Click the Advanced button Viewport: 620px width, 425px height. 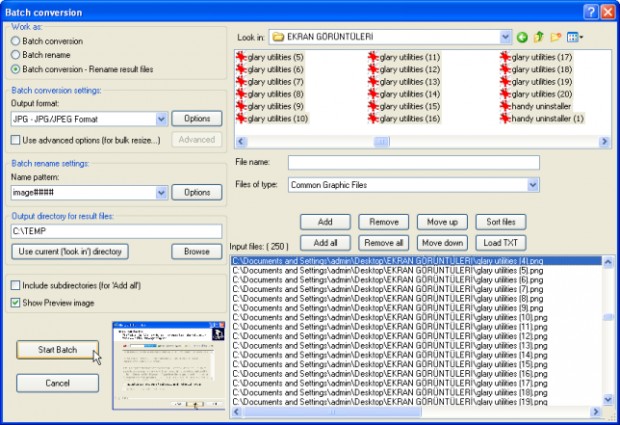pyautogui.click(x=197, y=140)
